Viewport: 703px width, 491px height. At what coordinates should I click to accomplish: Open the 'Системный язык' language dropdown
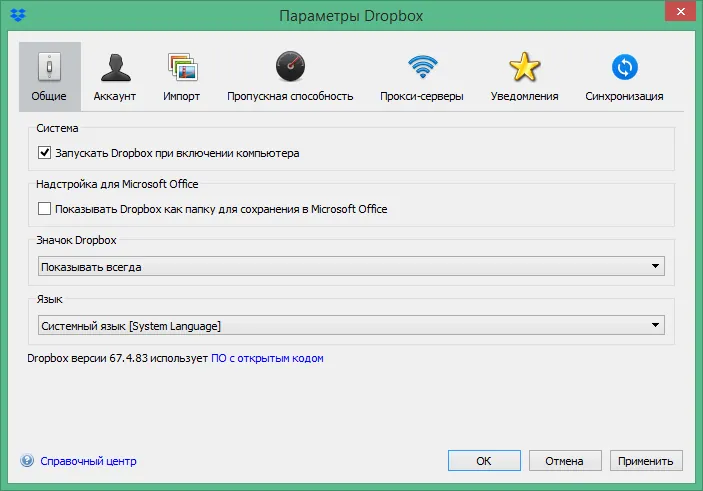tap(351, 325)
